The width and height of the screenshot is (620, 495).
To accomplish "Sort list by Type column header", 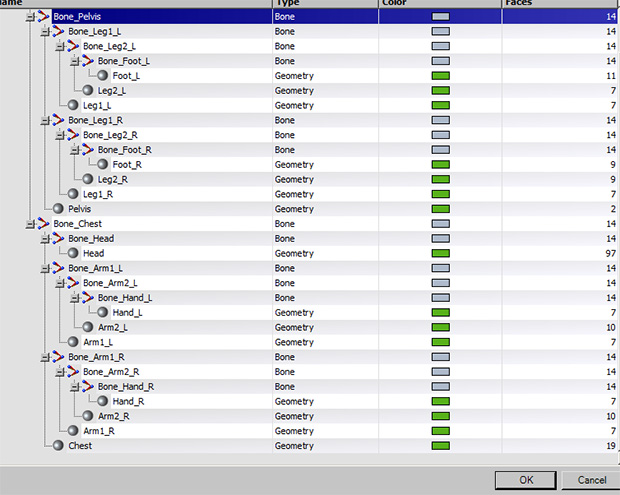I will click(x=325, y=3).
